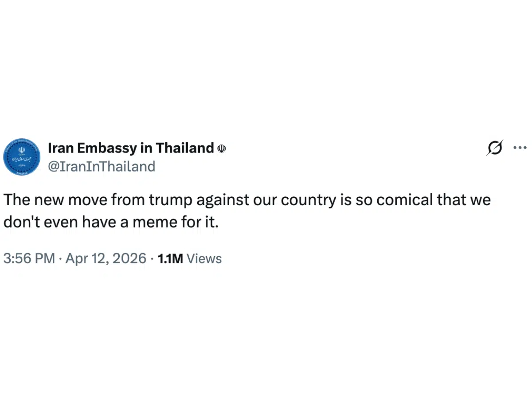Screen dimensions: 532x399
Task: Click the 'Views' label link
Action: point(204,258)
